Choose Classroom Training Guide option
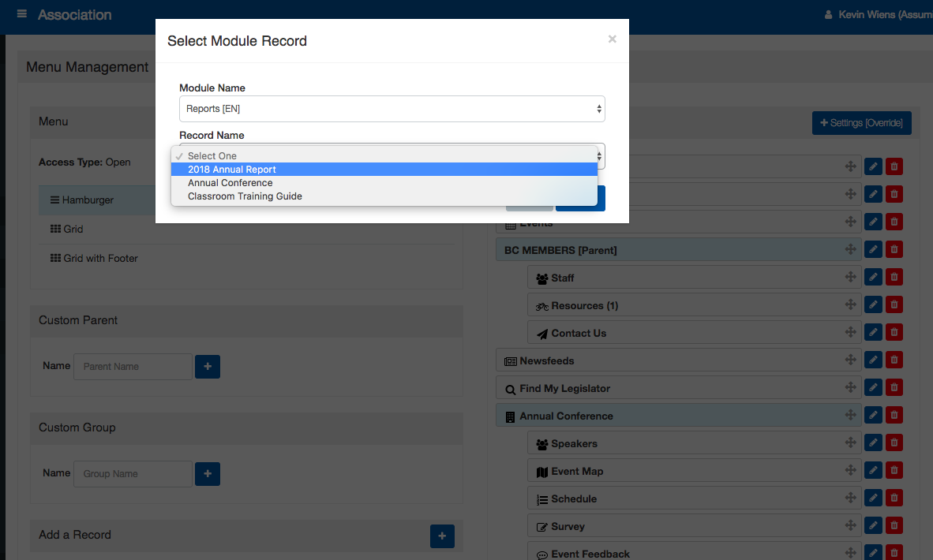 click(x=384, y=196)
